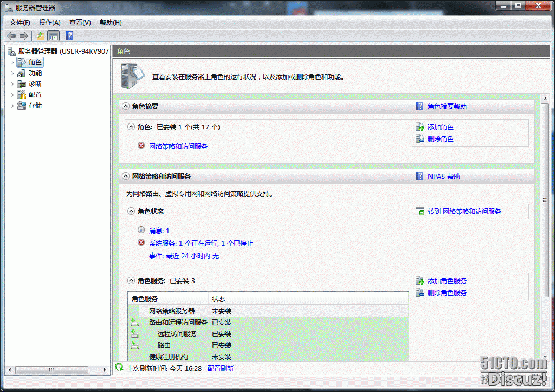Click the server icon beside 服务器管理器 root node
Viewport: 555px width, 392px height.
pos(11,51)
